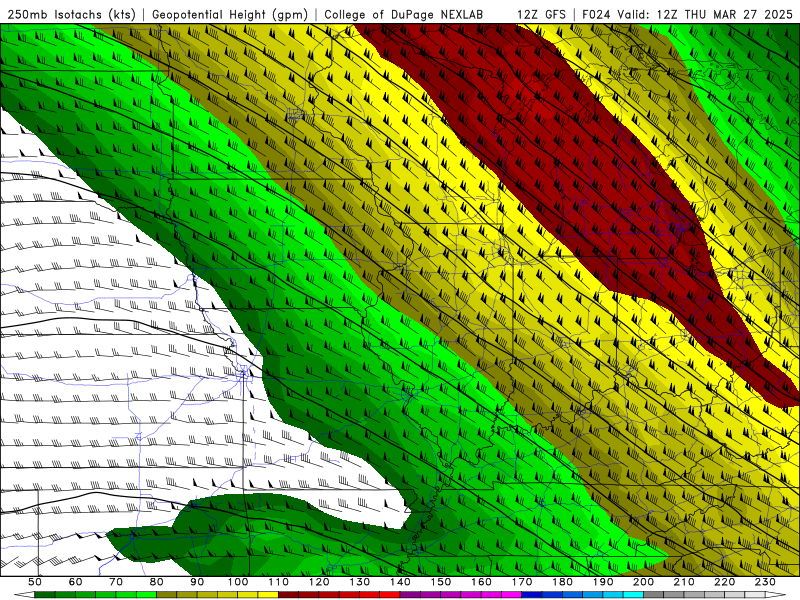Click the 60 knot legend label

point(76,582)
